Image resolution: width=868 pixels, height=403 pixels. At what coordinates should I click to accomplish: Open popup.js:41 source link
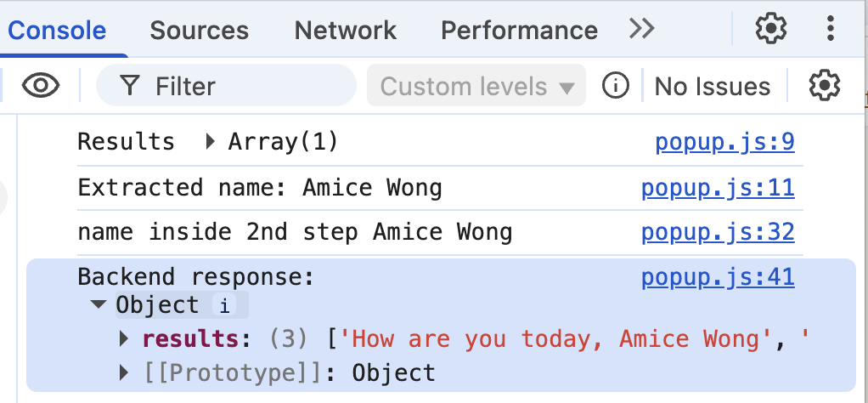[x=718, y=277]
